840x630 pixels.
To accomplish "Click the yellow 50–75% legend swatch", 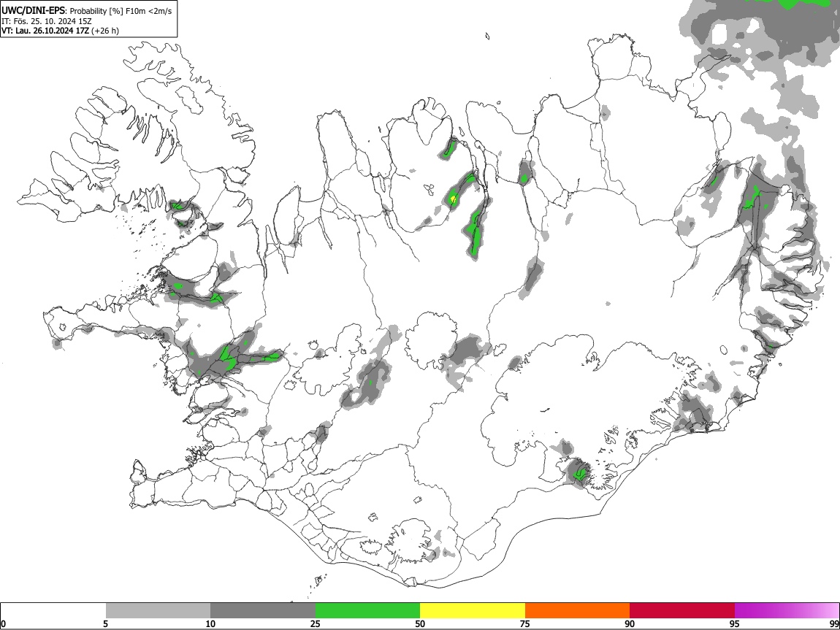I will tap(473, 611).
